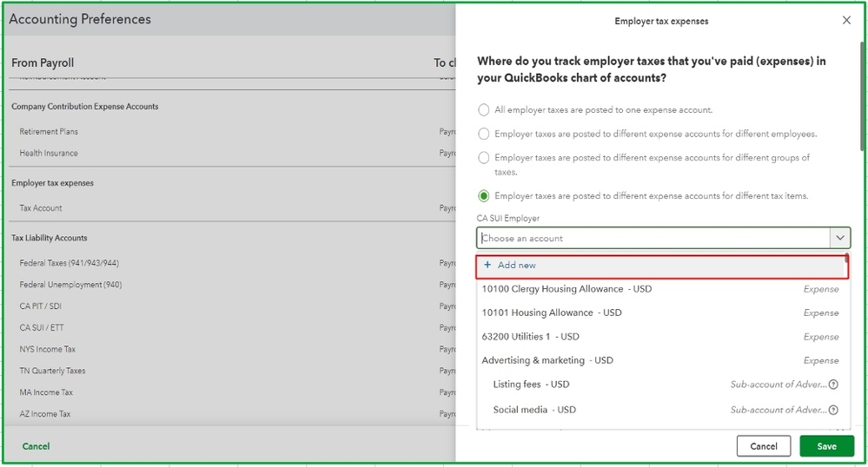Image resolution: width=868 pixels, height=467 pixels.
Task: Choose 10100 Clergy Housing Allowance account
Action: (x=567, y=289)
